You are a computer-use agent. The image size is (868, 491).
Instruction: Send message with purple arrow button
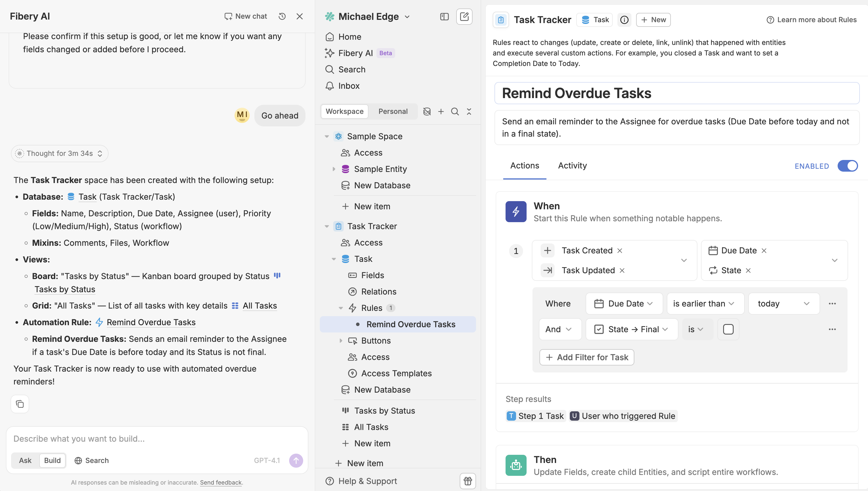point(296,460)
